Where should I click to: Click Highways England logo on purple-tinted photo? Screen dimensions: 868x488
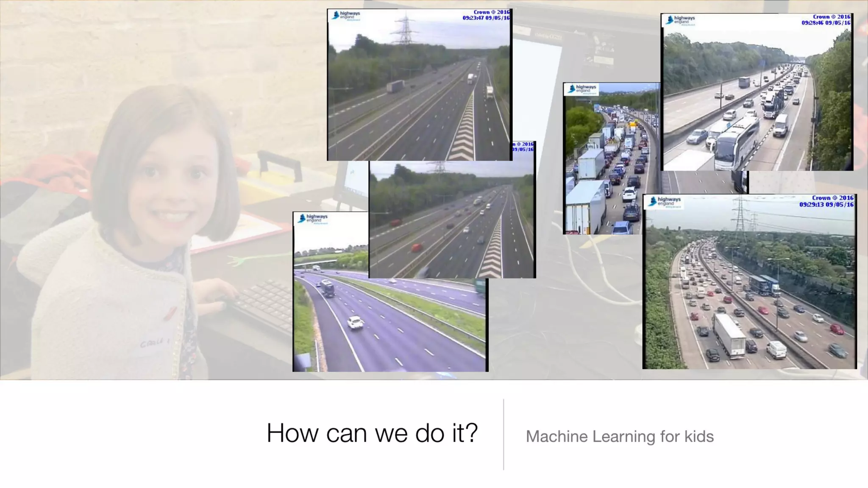(x=313, y=219)
